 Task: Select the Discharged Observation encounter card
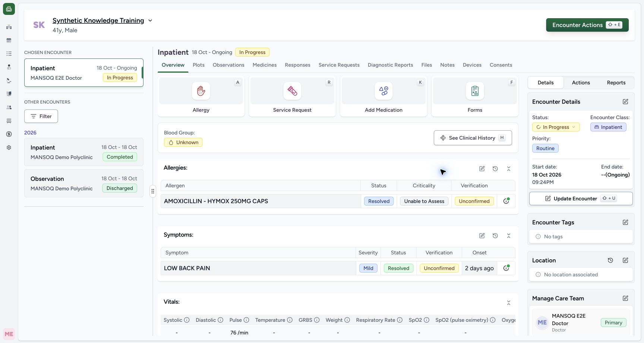(x=84, y=183)
